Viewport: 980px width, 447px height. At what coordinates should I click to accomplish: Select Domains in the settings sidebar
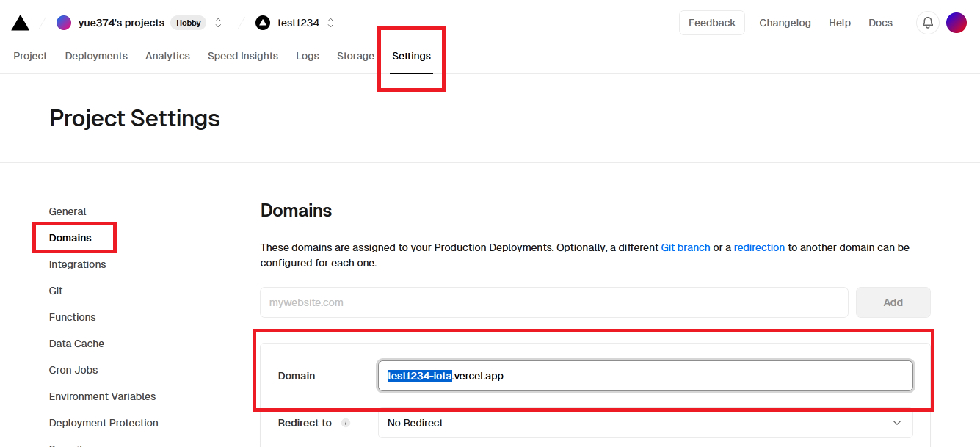tap(70, 238)
